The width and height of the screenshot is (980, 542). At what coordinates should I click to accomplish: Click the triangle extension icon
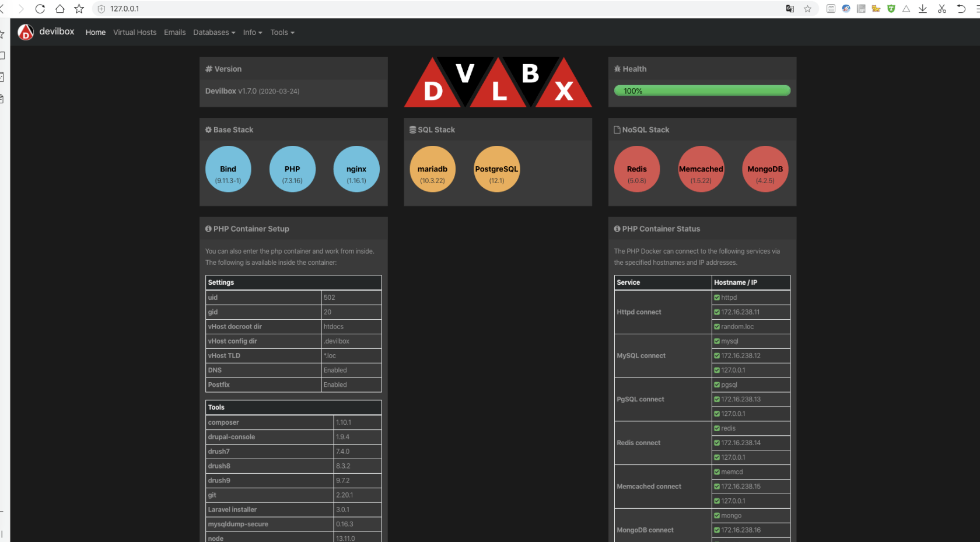click(906, 9)
